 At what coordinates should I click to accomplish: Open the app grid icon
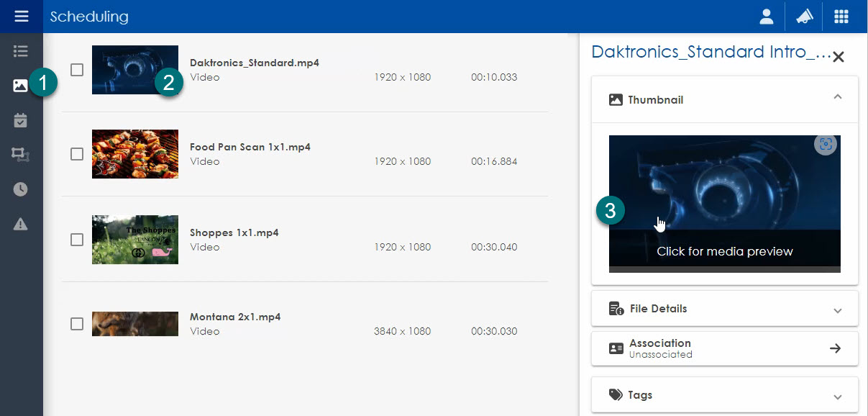(841, 16)
